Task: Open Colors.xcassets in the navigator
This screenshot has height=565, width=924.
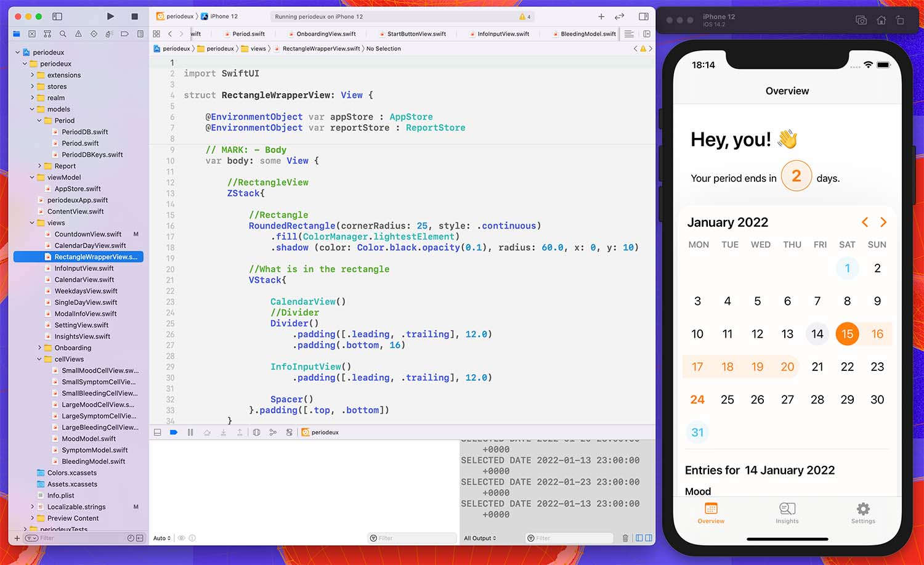Action: point(71,473)
